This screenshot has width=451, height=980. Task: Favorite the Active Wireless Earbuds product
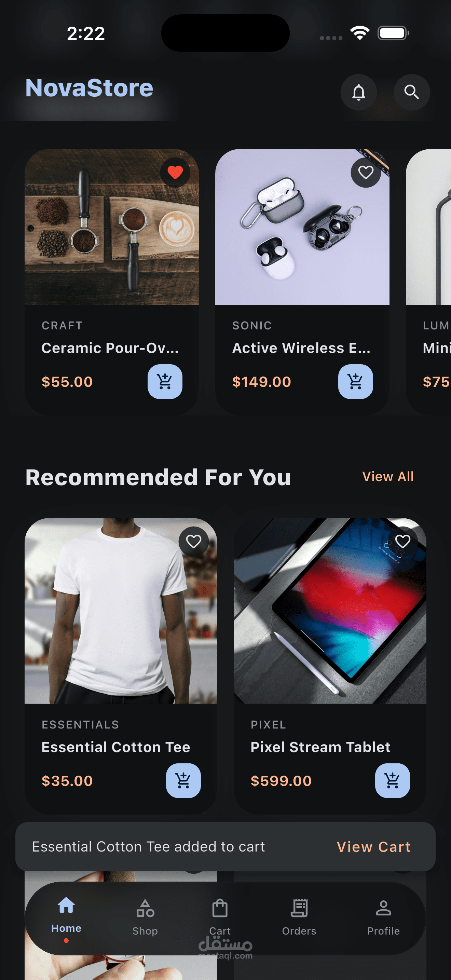pyautogui.click(x=366, y=172)
